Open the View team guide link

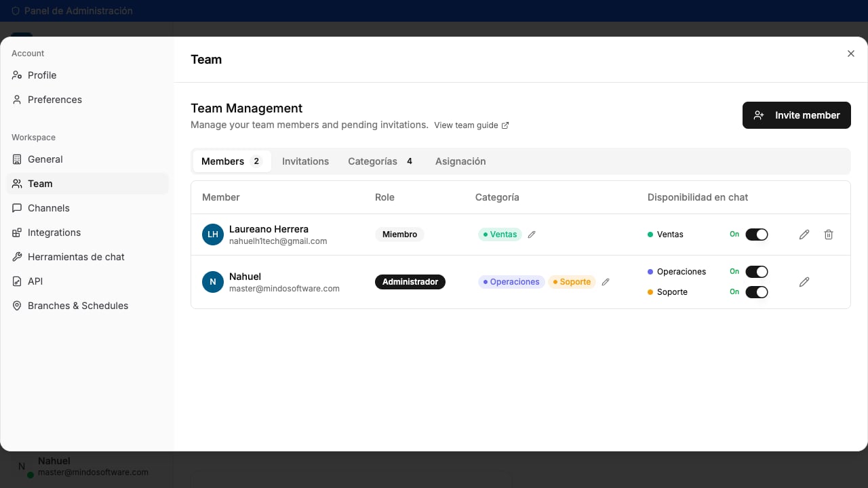pos(471,125)
